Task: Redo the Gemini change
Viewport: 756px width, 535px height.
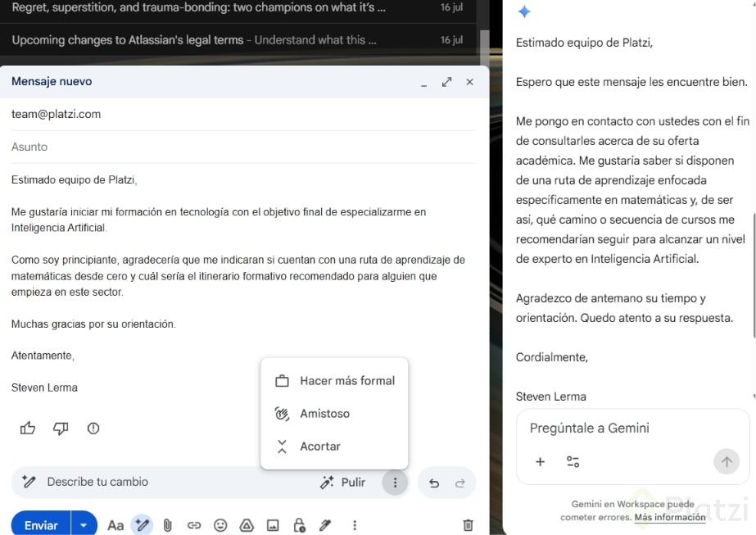Action: (460, 483)
